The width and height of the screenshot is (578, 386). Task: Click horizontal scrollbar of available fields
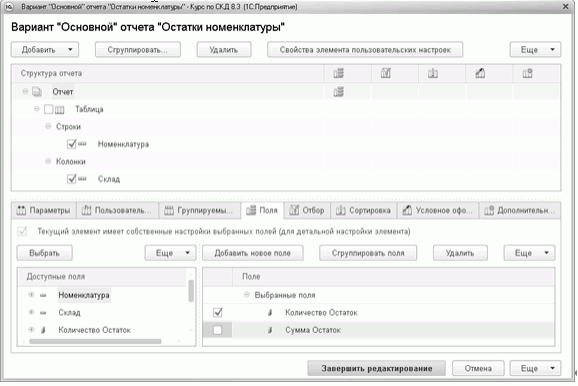(95, 341)
